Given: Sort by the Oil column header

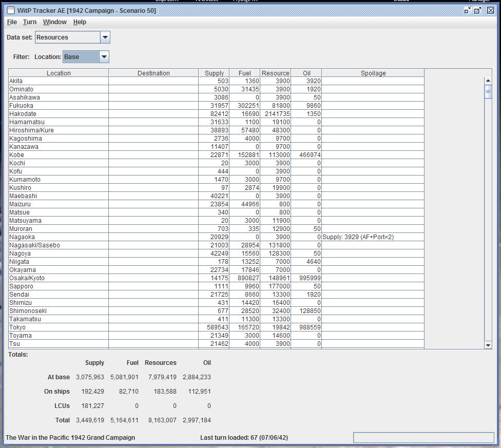Looking at the screenshot, I should (306, 73).
